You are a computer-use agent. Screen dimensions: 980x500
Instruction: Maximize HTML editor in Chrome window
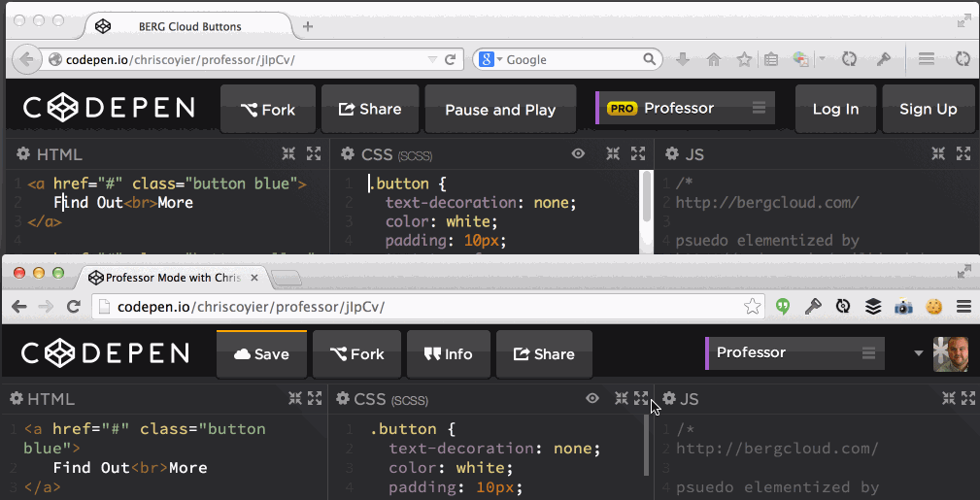pos(315,398)
